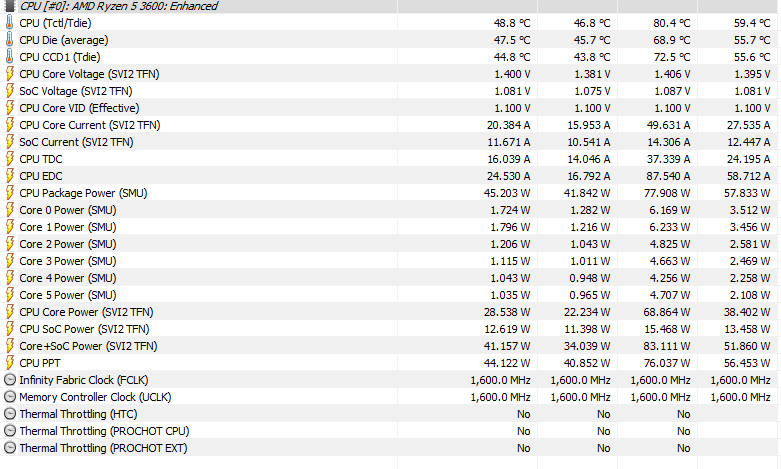Click lightning icon beside Core 2 Power
The height and width of the screenshot is (469, 781).
pos(9,243)
